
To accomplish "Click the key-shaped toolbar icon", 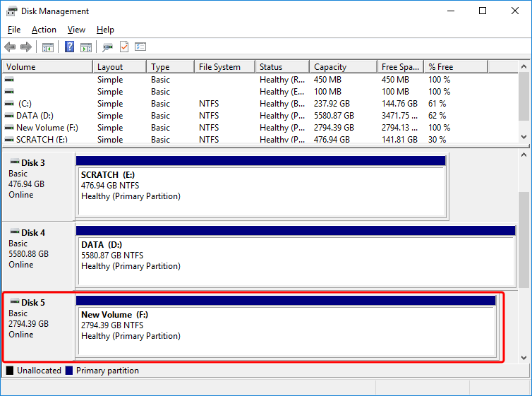I will [107, 47].
